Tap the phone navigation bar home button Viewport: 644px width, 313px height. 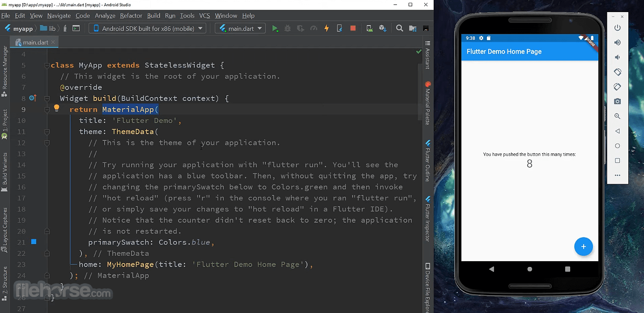pos(530,269)
